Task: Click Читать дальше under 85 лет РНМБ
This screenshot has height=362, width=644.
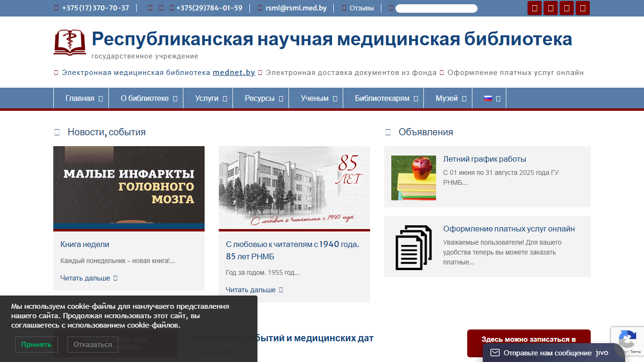Action: point(251,290)
